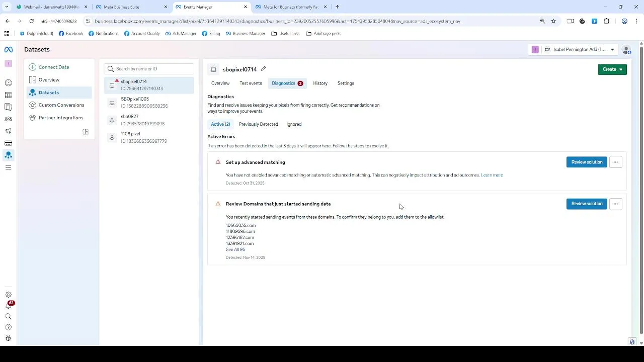Bookmark this page with the star icon
This screenshot has height=362, width=644.
553,21
